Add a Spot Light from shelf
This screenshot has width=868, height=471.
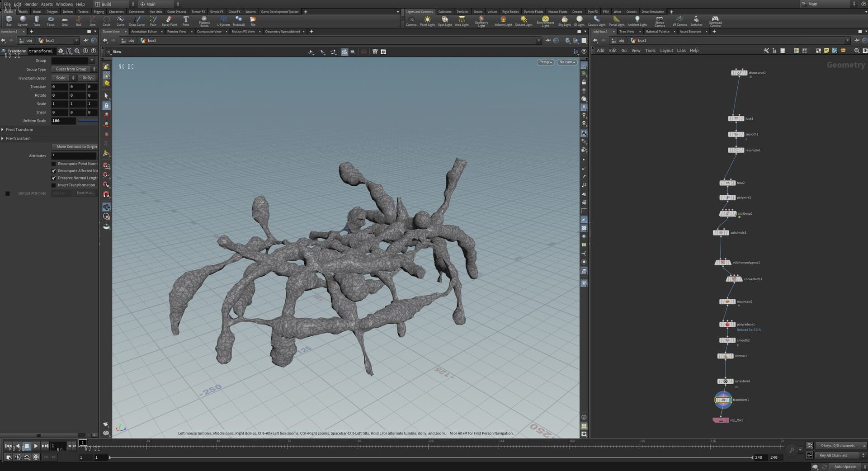445,21
